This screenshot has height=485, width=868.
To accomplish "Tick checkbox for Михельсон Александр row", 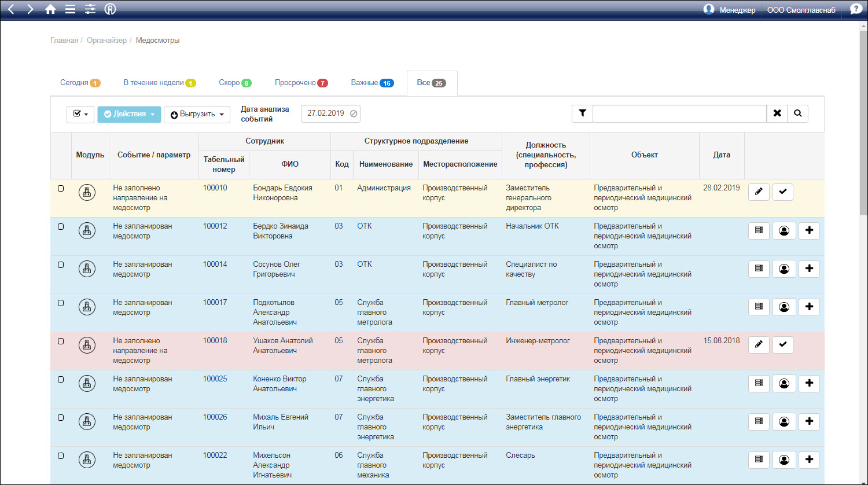I will [61, 456].
